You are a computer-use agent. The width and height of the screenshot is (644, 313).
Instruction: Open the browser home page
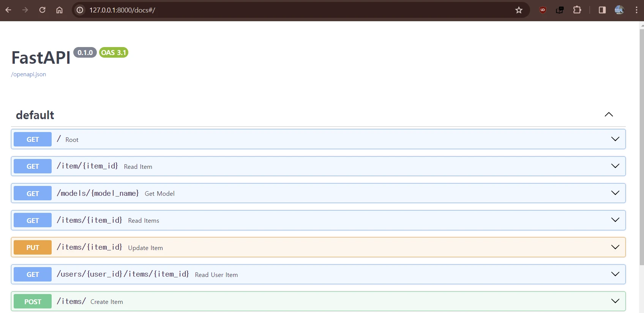pyautogui.click(x=59, y=10)
